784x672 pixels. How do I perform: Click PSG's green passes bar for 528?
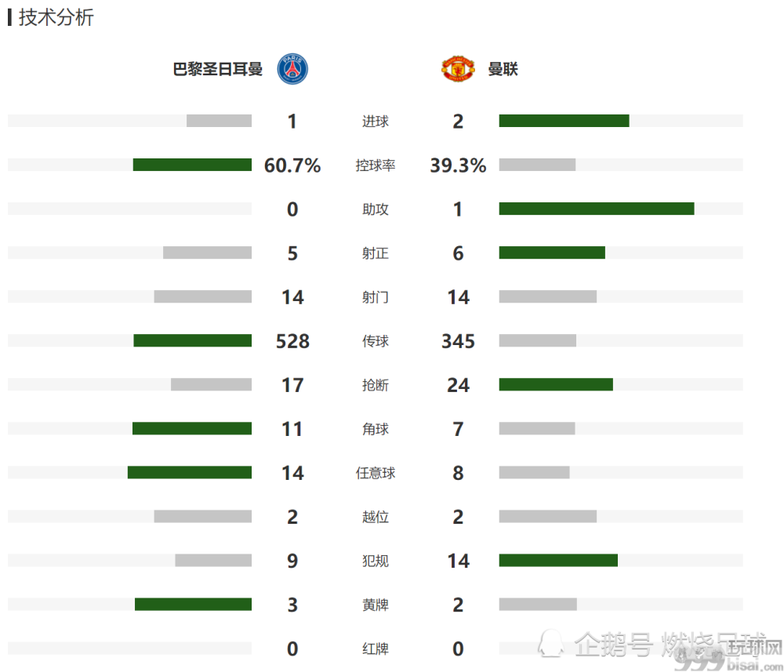(x=193, y=341)
